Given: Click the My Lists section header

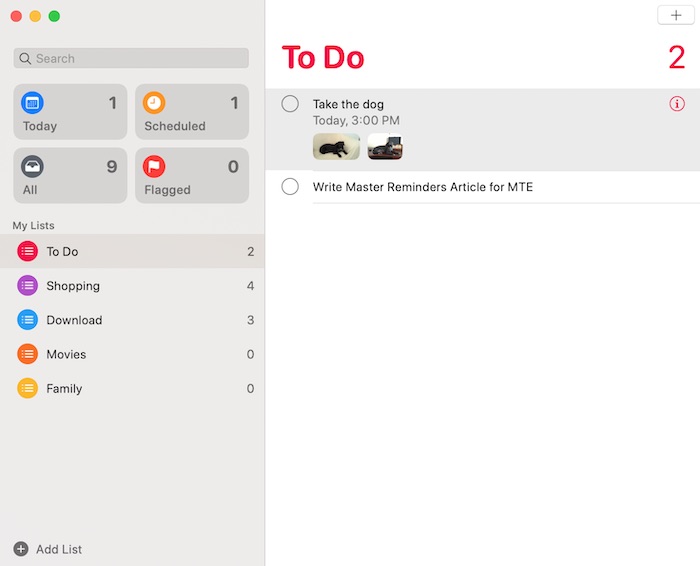Looking at the screenshot, I should pyautogui.click(x=33, y=225).
